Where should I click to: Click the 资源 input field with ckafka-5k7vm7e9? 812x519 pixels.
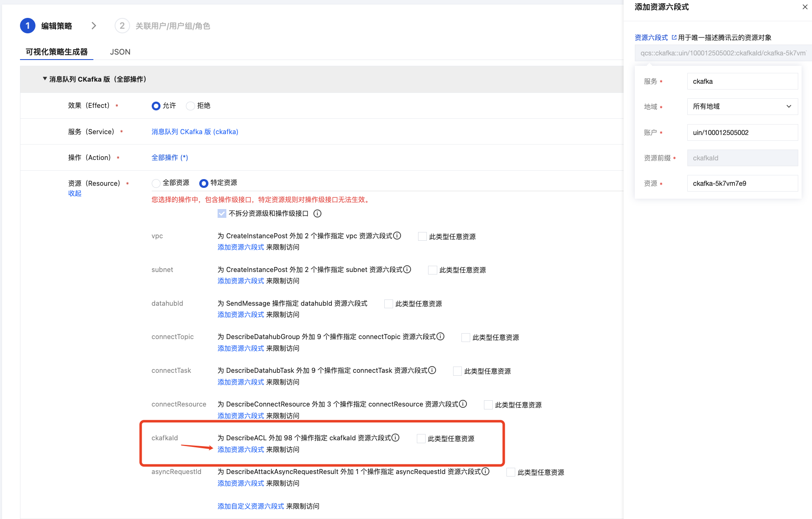[x=742, y=183]
